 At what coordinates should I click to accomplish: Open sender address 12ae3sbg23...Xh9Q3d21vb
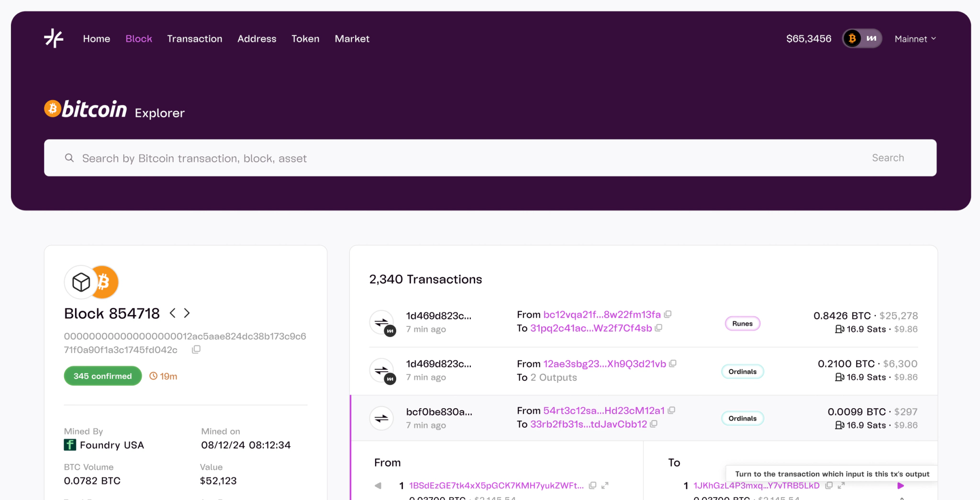pos(605,364)
